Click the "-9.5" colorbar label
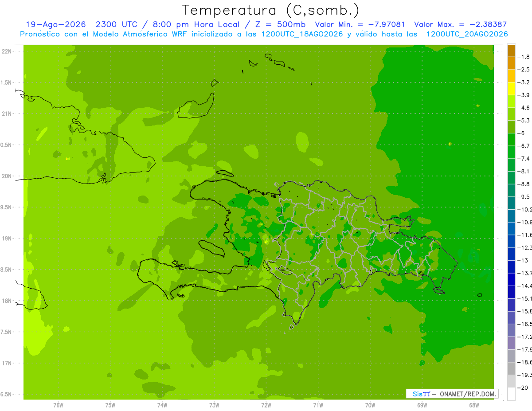 (524, 197)
